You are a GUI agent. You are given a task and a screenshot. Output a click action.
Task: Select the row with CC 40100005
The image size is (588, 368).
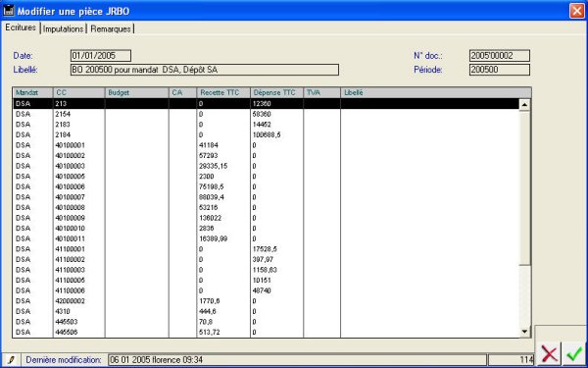click(x=266, y=176)
